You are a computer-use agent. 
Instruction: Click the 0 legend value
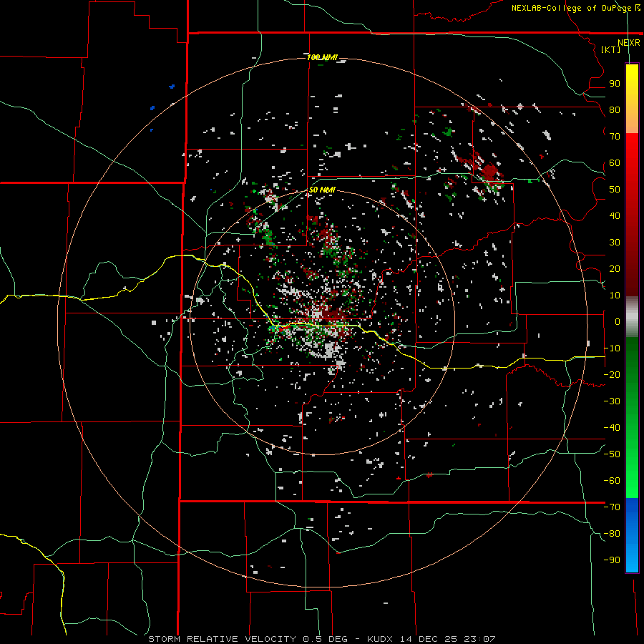point(618,321)
